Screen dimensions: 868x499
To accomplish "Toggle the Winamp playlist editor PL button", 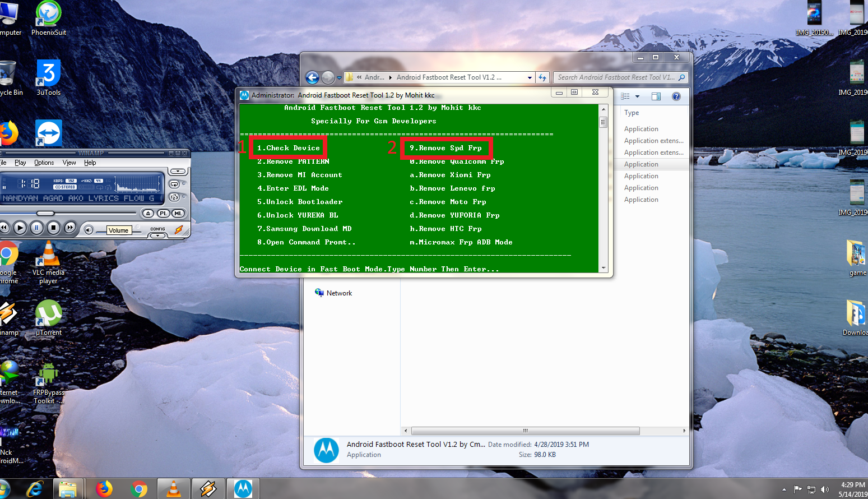I will (x=163, y=213).
